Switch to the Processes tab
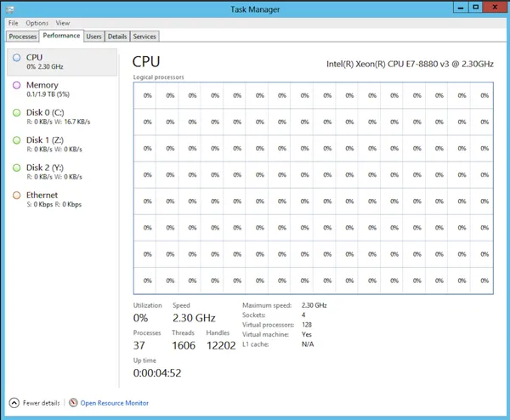Image resolution: width=510 pixels, height=420 pixels. click(x=22, y=37)
